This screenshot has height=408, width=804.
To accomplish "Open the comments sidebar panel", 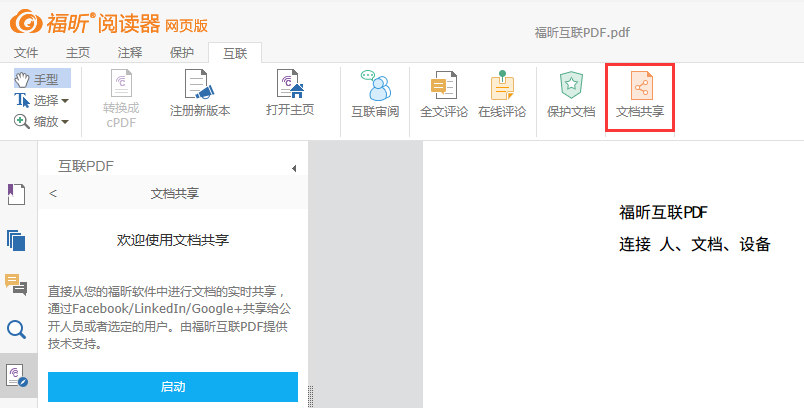I will pyautogui.click(x=16, y=284).
